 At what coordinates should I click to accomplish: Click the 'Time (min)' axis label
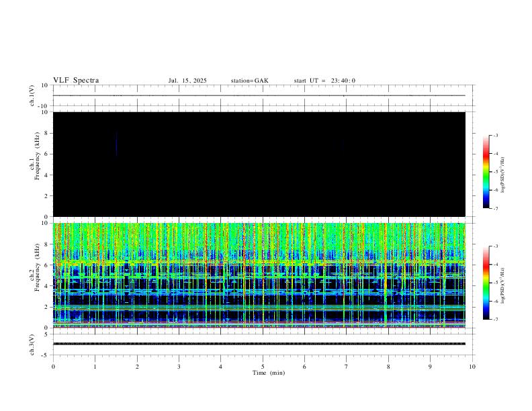269,373
